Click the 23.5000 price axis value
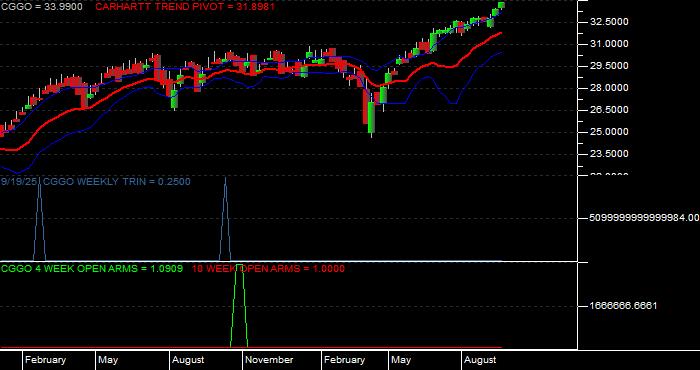This screenshot has width=700, height=370. point(609,154)
